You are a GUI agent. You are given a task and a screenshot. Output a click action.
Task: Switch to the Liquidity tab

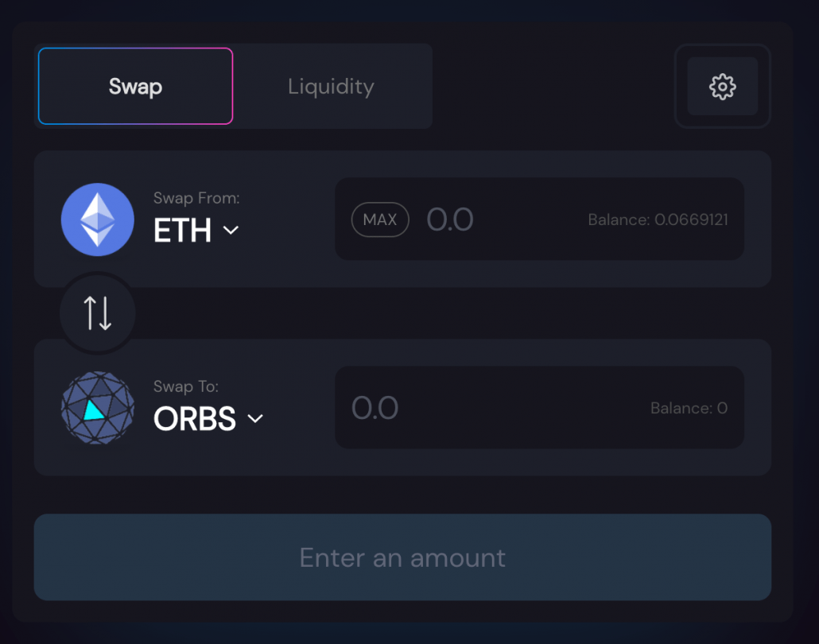[331, 86]
